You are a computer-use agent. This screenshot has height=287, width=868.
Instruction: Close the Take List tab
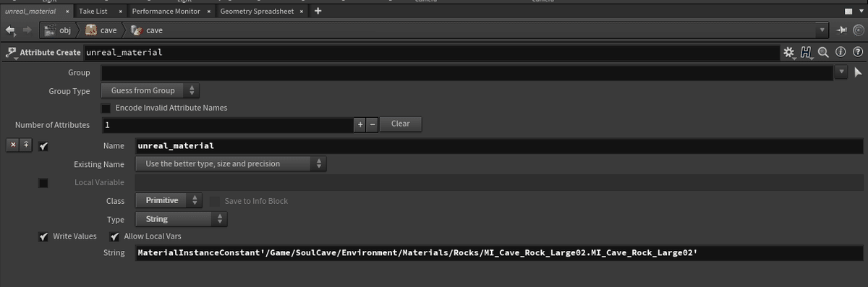pyautogui.click(x=120, y=12)
